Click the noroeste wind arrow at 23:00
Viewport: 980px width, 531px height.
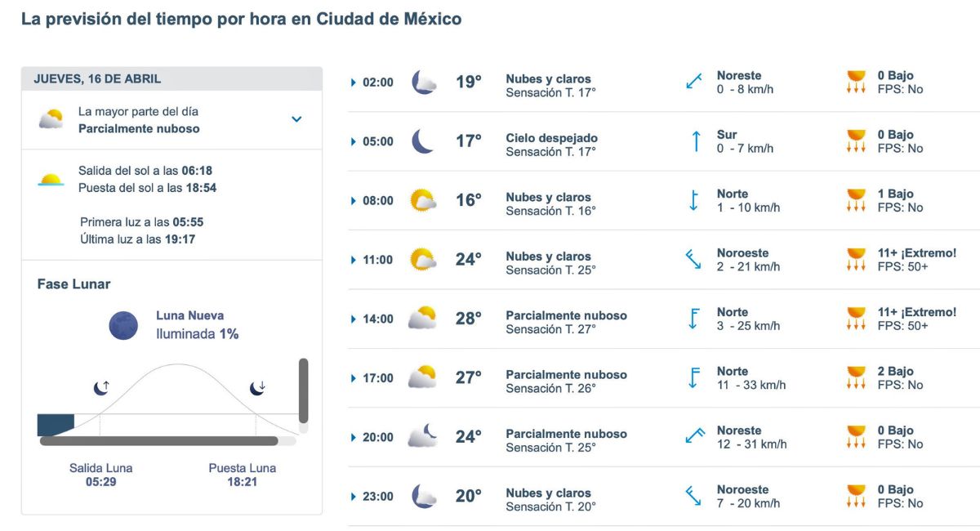pyautogui.click(x=693, y=495)
